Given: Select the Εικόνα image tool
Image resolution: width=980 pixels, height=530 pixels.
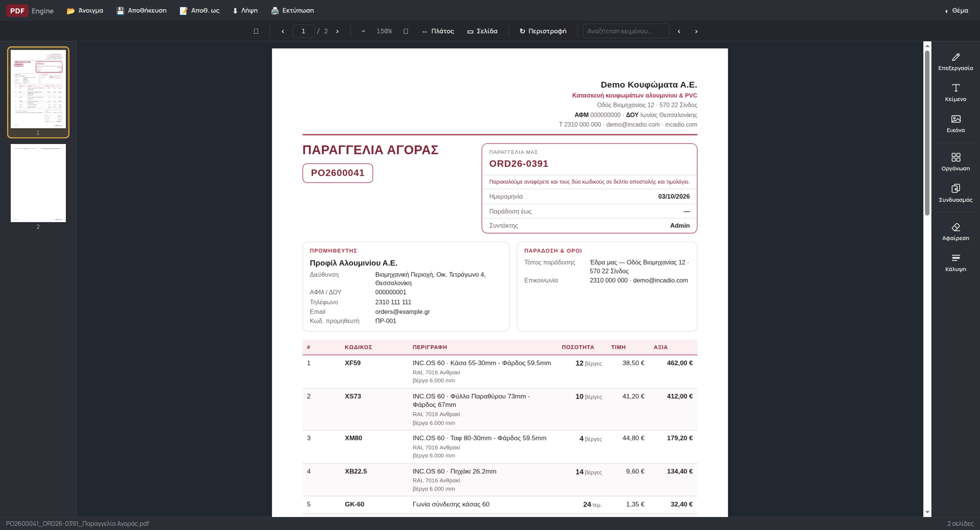Looking at the screenshot, I should click(x=955, y=124).
